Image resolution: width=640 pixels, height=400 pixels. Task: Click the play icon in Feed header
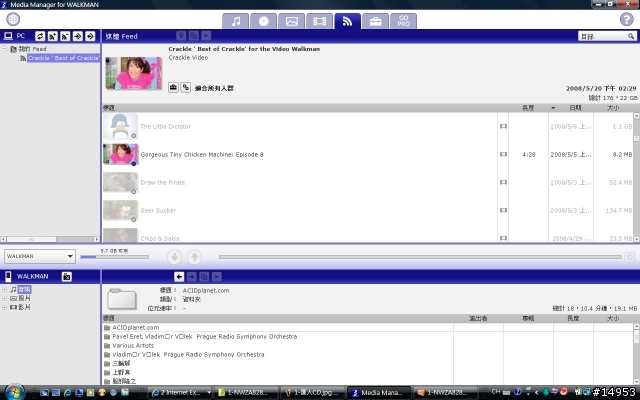[x=206, y=36]
